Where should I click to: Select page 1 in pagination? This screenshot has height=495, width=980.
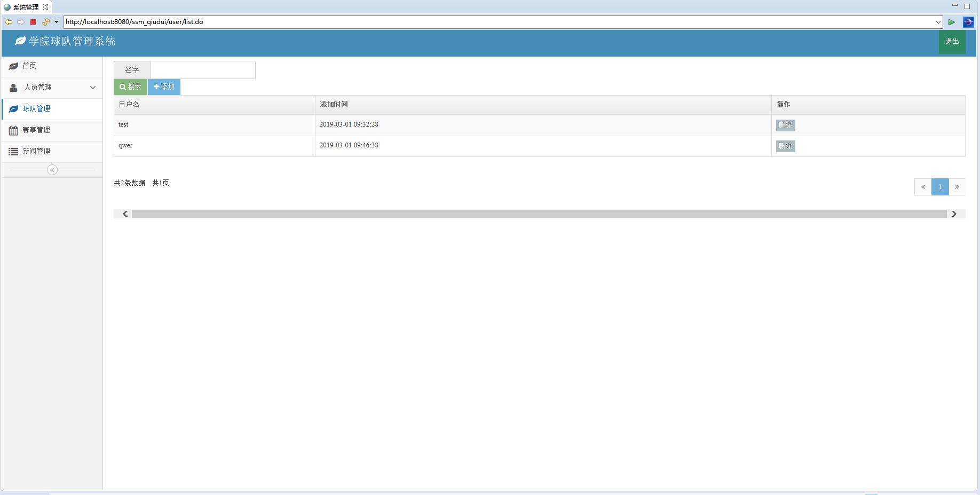pos(940,187)
